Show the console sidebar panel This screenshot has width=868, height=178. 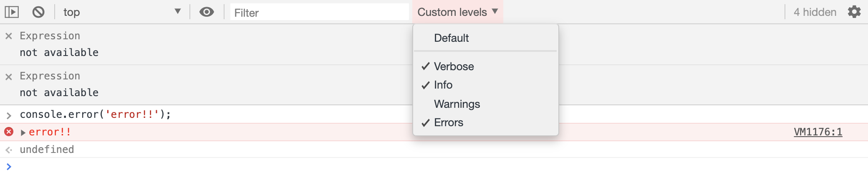tap(12, 12)
